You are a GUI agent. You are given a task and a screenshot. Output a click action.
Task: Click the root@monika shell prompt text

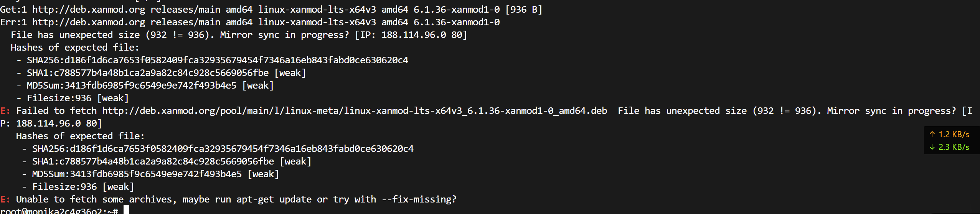[x=58, y=211]
